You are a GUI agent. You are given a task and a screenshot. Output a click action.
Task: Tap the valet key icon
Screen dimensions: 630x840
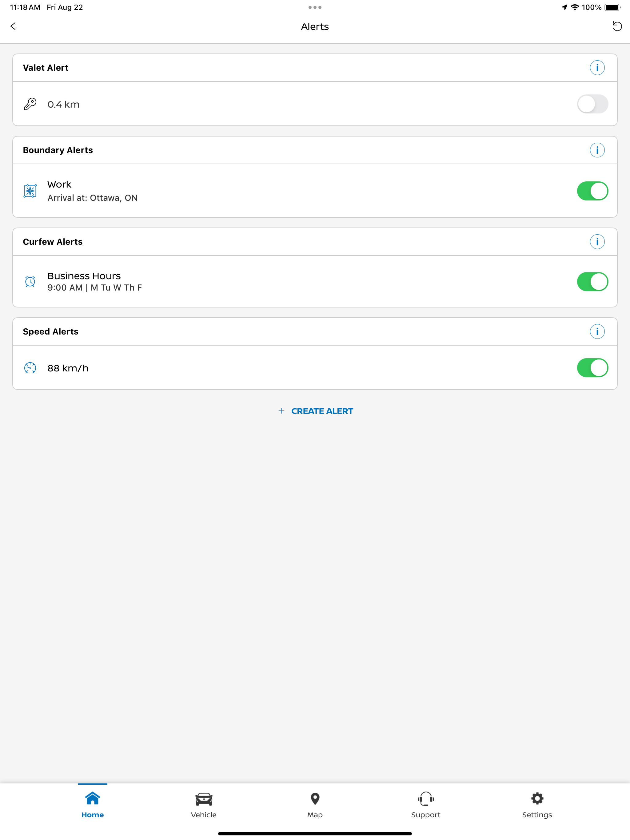coord(30,104)
